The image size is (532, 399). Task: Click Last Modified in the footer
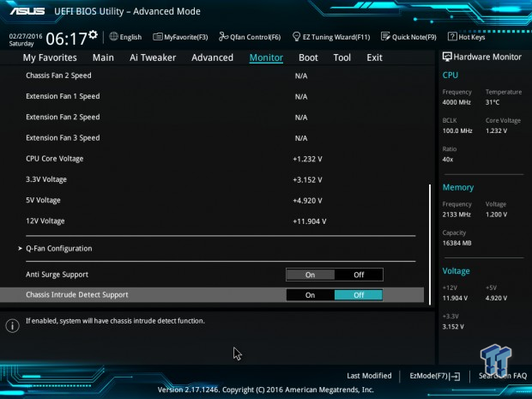(369, 376)
